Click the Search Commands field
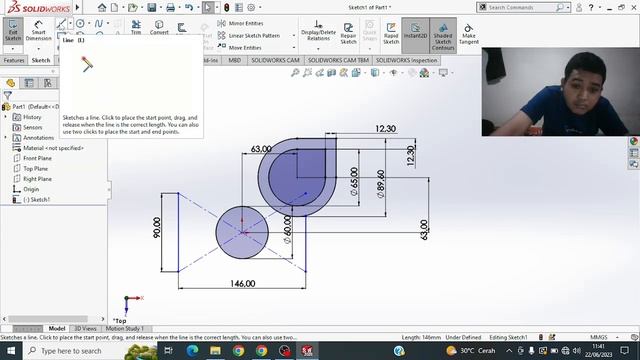This screenshot has width=640, height=360. click(x=523, y=7)
